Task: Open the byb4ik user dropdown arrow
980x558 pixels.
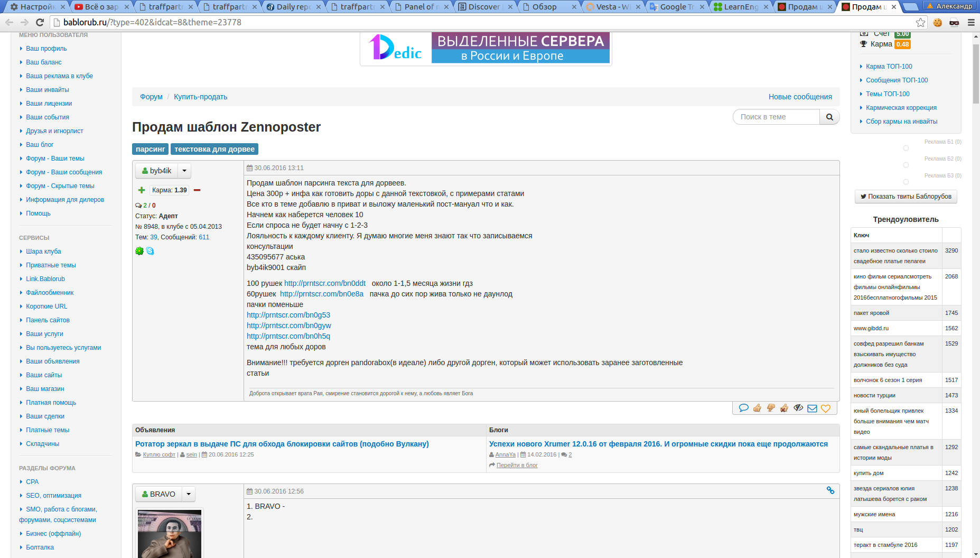Action: click(184, 171)
